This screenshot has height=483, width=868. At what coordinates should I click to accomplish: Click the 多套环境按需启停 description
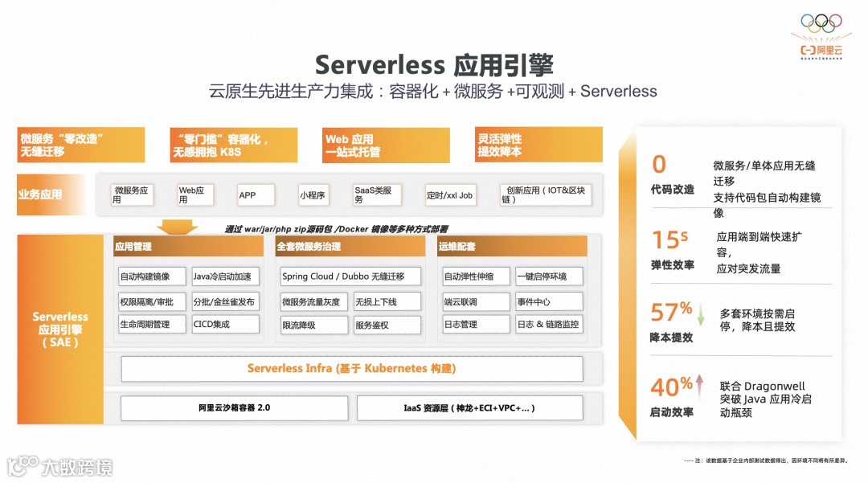click(x=757, y=321)
